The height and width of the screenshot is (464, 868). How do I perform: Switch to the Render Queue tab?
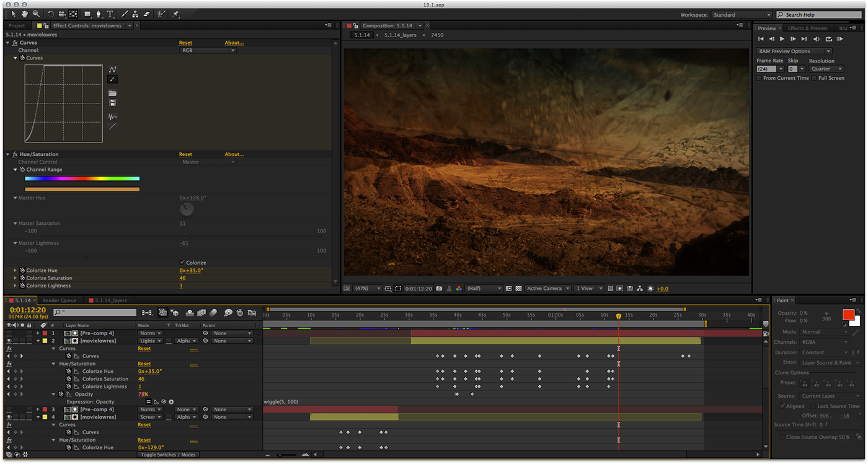coord(60,300)
